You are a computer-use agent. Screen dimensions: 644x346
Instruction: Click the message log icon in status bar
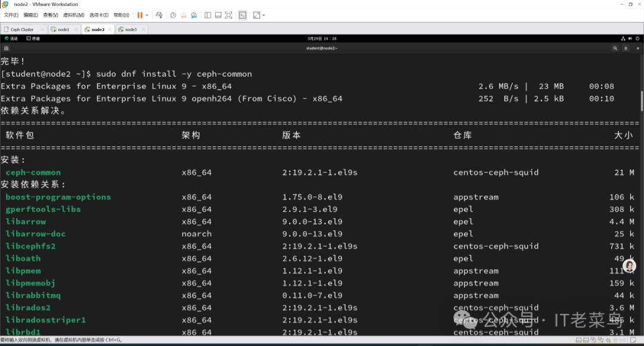coord(633,340)
